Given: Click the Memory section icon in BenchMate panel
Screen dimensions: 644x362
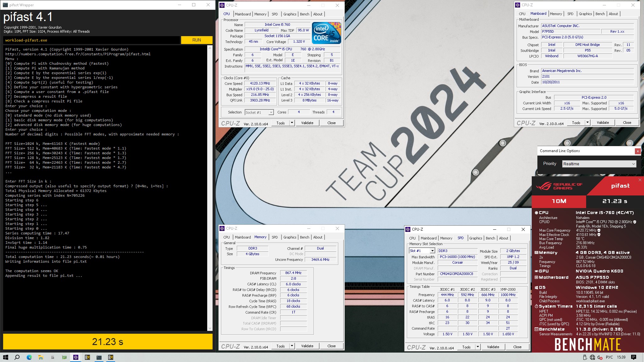Looking at the screenshot, I should pyautogui.click(x=536, y=253).
